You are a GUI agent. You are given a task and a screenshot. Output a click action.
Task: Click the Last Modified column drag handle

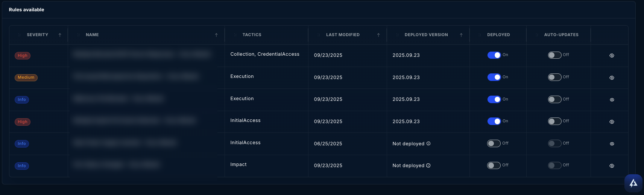pos(319,35)
